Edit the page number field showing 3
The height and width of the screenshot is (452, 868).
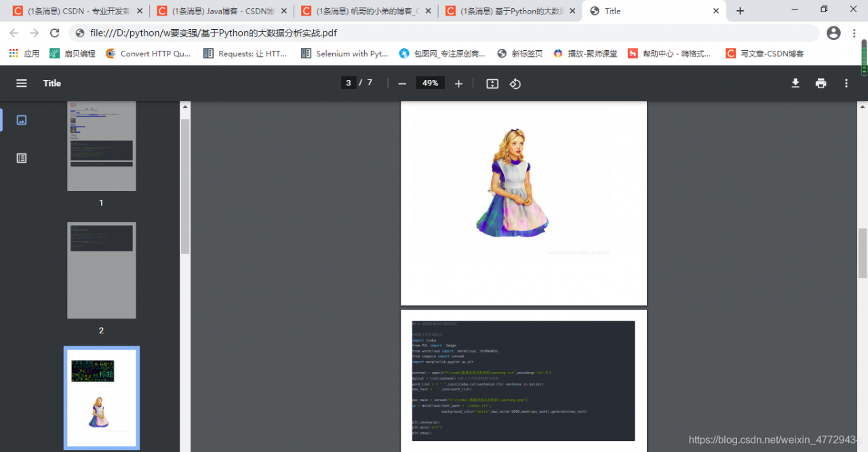tap(349, 83)
